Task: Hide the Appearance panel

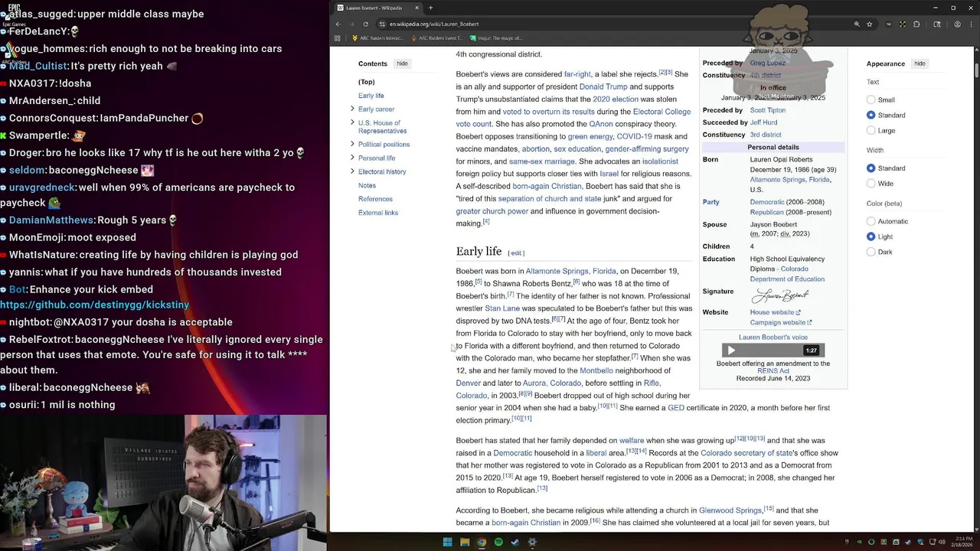Action: pos(920,64)
